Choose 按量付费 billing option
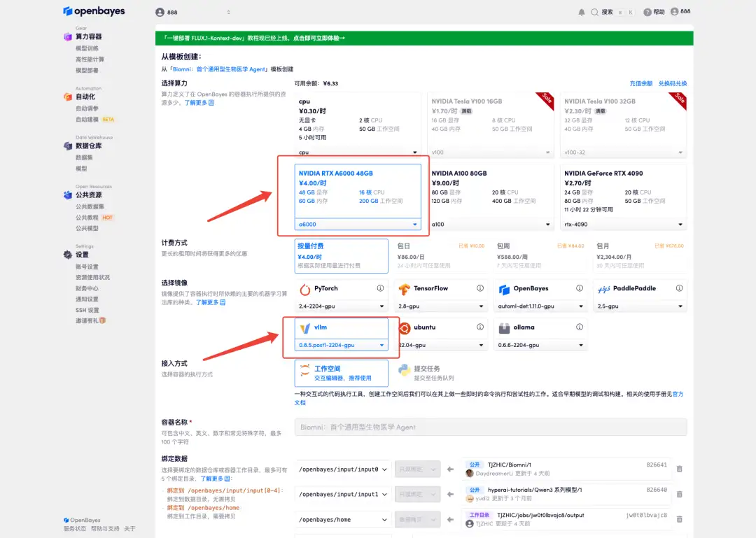756x538 pixels. [x=342, y=256]
